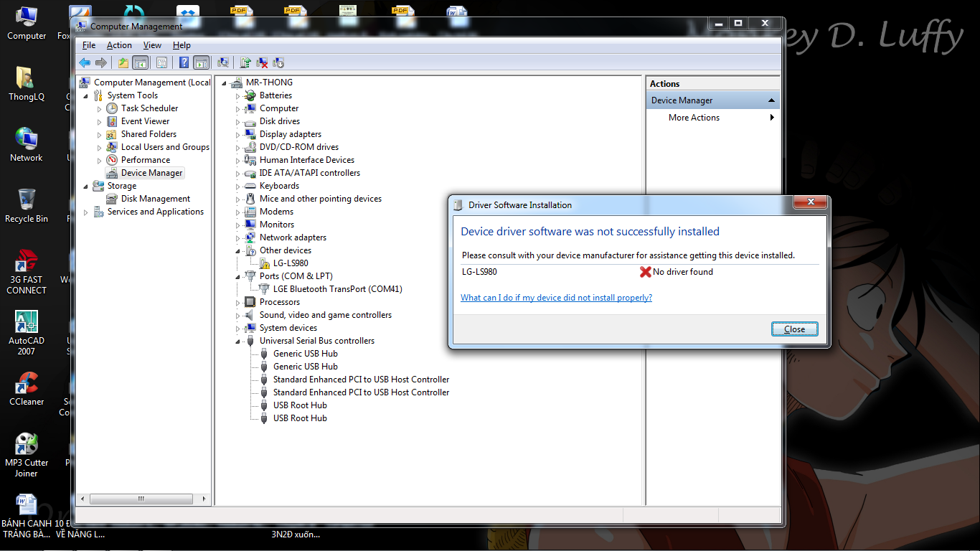Collapse the Device Manager Actions section arrow
The height and width of the screenshot is (551, 980).
click(x=771, y=100)
